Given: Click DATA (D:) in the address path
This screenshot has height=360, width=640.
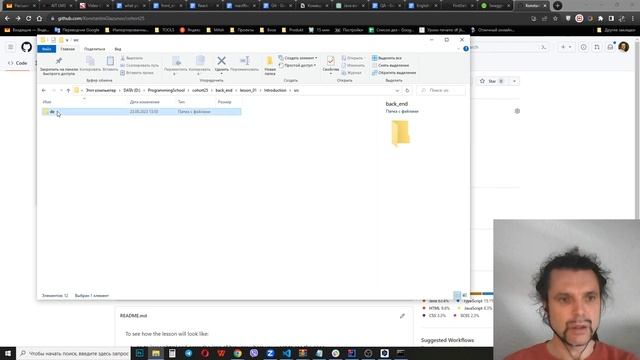Looking at the screenshot, I should [x=132, y=90].
